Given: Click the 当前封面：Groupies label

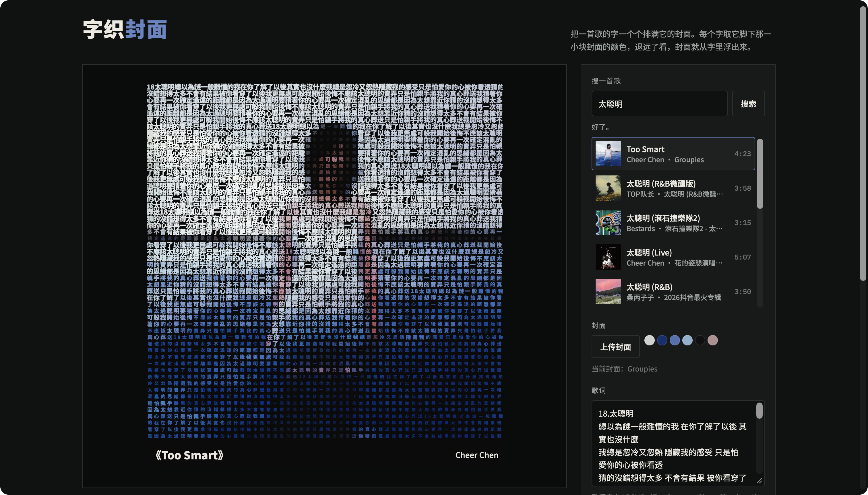Looking at the screenshot, I should pos(624,369).
